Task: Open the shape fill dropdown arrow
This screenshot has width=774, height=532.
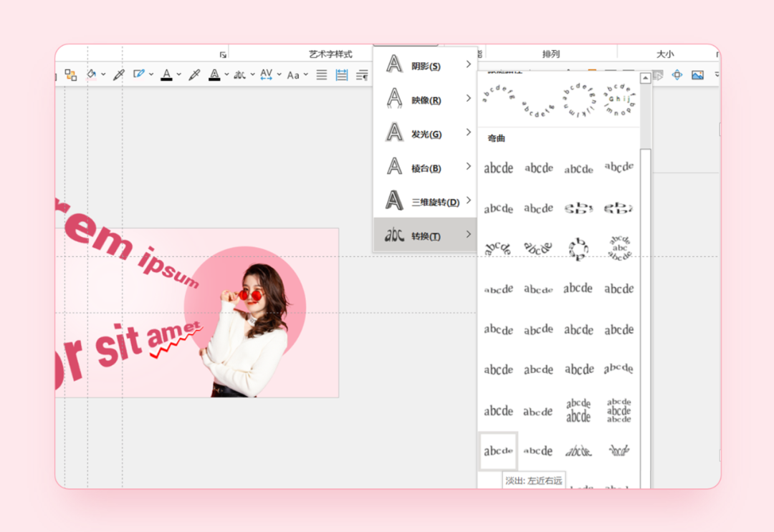Action: coord(103,74)
